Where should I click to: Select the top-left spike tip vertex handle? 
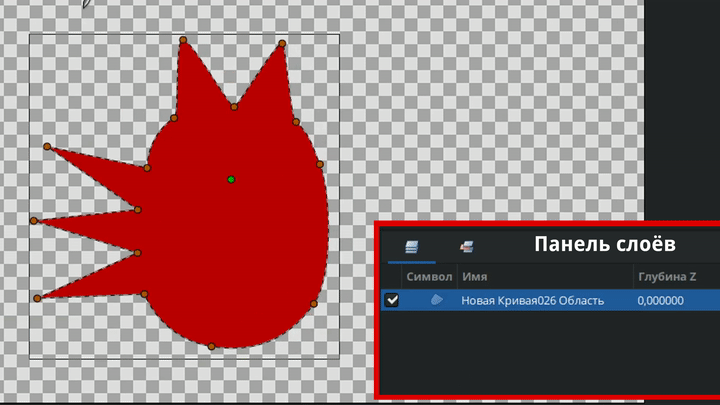183,41
